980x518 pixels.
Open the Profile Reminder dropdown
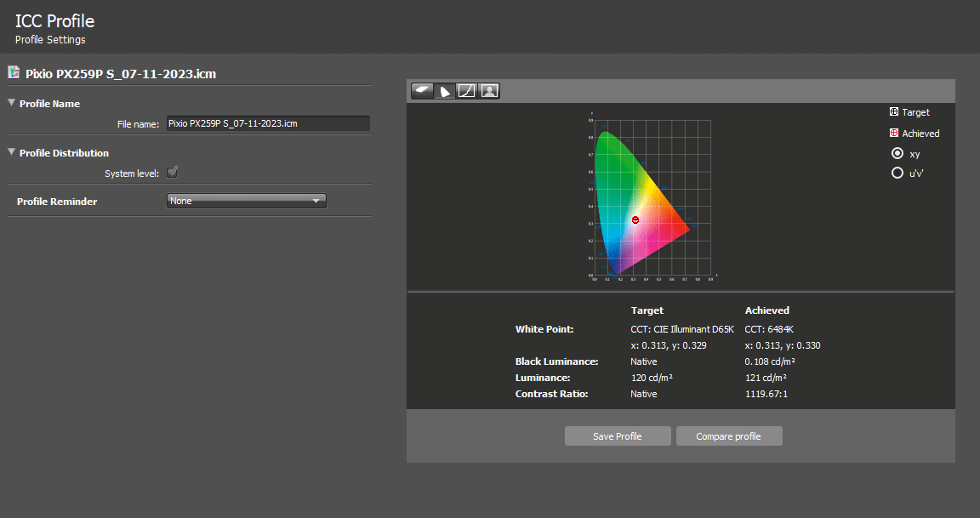pyautogui.click(x=247, y=201)
